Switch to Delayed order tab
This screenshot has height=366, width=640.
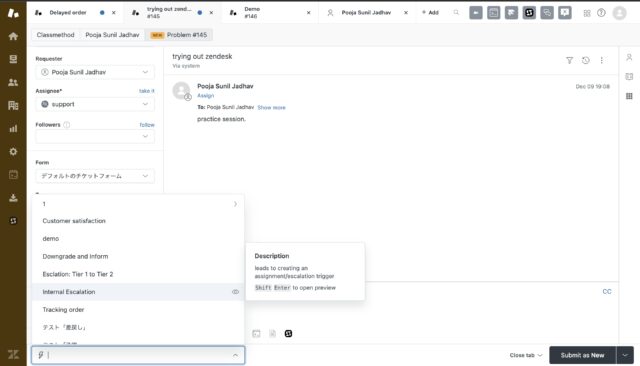pos(68,13)
